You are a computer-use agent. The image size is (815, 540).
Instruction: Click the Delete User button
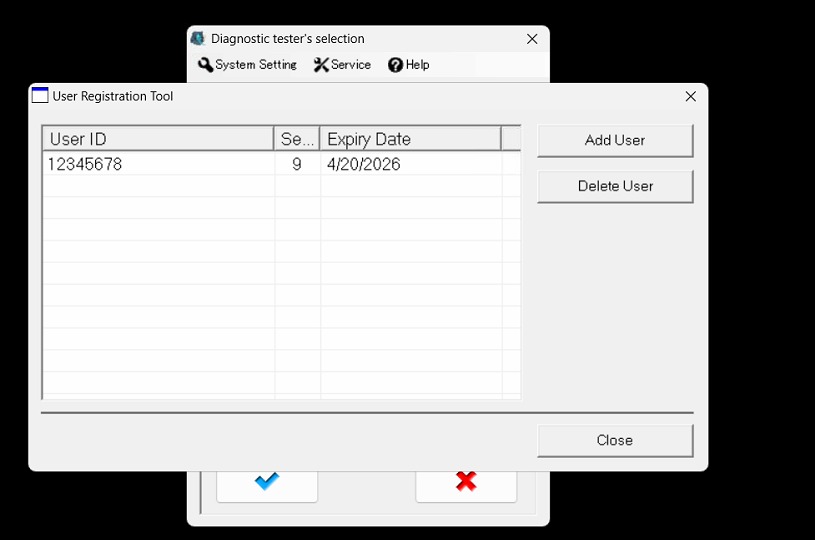pos(615,186)
